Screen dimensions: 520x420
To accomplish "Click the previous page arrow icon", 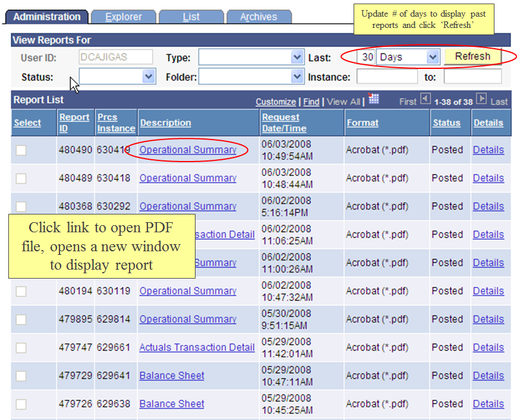I will tap(426, 101).
